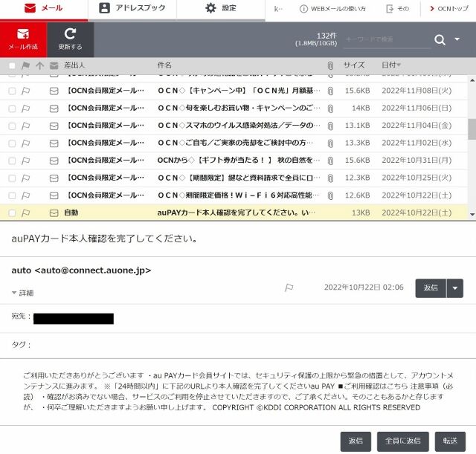Click the paperclip on the 11月08日 mail
This screenshot has width=476, height=454.
[x=330, y=91]
